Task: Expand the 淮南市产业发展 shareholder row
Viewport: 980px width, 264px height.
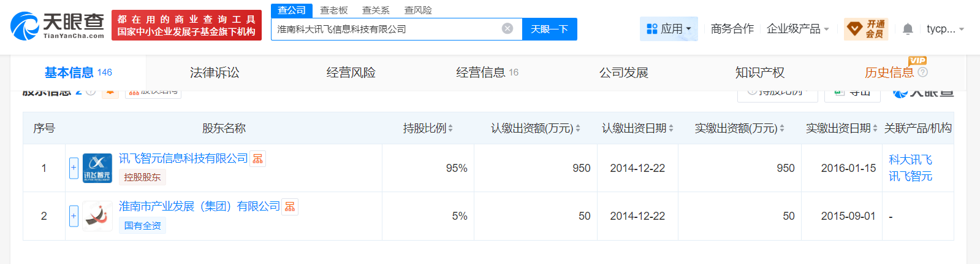Action: [74, 215]
